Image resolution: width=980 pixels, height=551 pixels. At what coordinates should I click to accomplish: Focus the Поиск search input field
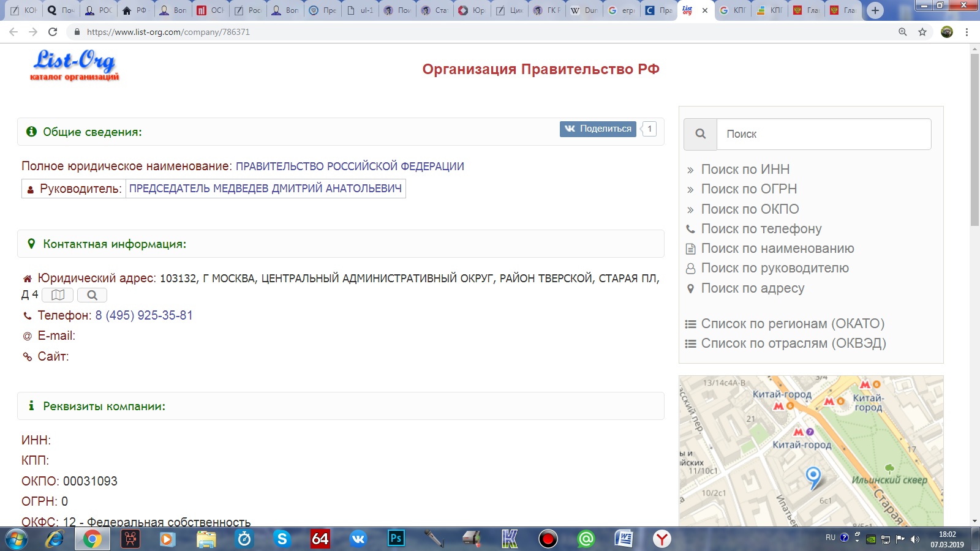tap(824, 134)
